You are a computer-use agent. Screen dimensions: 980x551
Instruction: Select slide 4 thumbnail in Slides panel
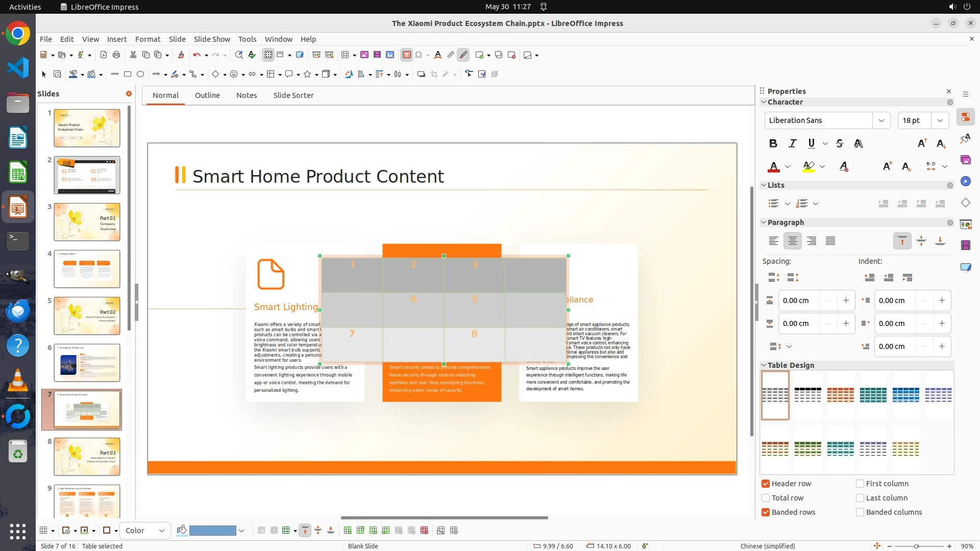pos(87,269)
